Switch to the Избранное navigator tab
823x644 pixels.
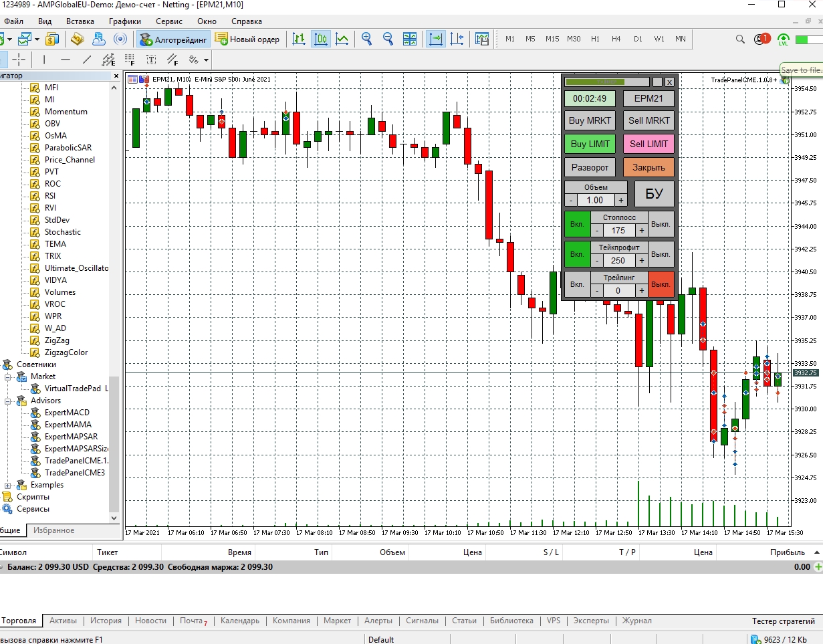pos(54,530)
